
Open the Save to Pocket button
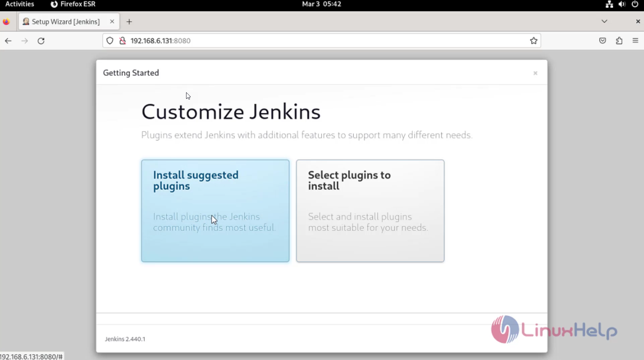[x=602, y=41]
